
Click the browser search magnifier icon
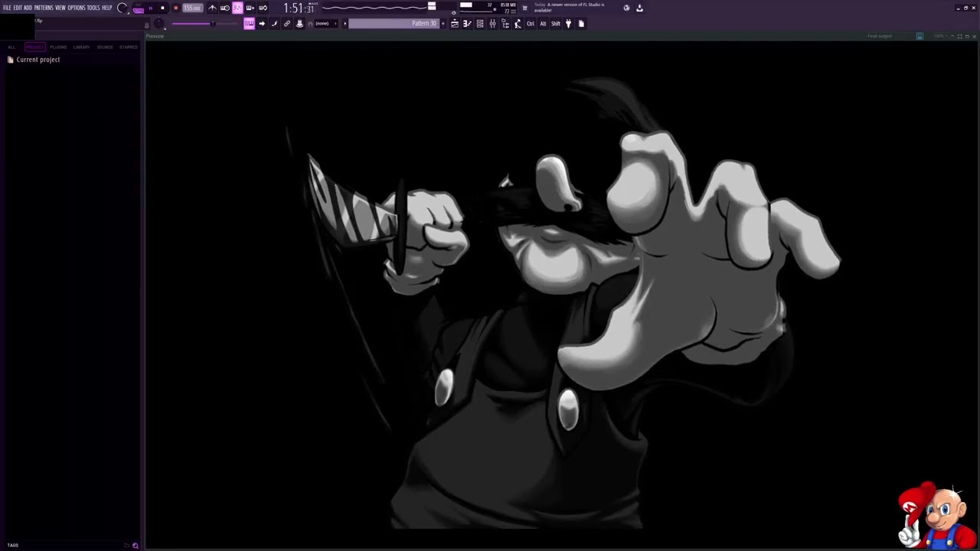click(136, 546)
